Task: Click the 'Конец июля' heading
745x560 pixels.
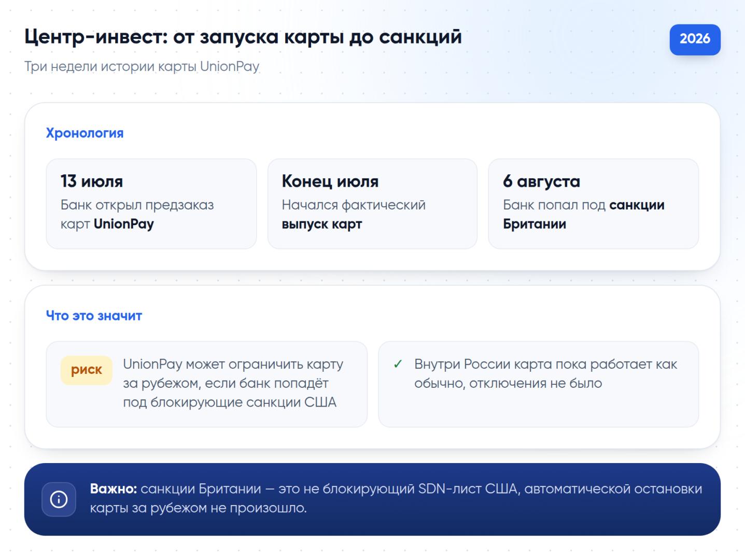Action: click(x=330, y=181)
